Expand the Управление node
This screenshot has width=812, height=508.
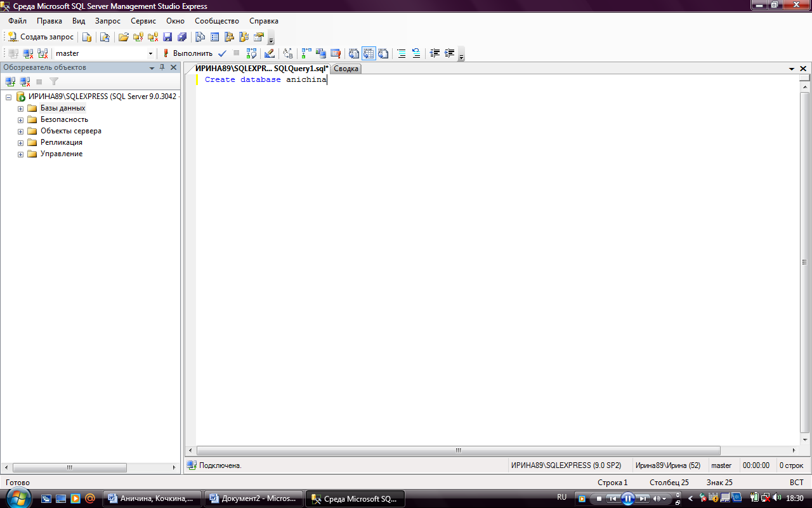[x=20, y=154]
